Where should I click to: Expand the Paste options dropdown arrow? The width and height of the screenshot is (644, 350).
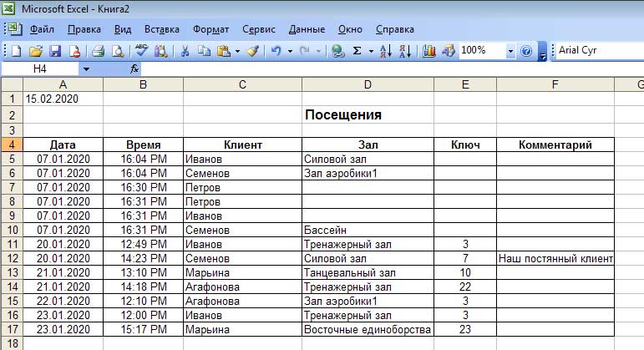coord(237,51)
